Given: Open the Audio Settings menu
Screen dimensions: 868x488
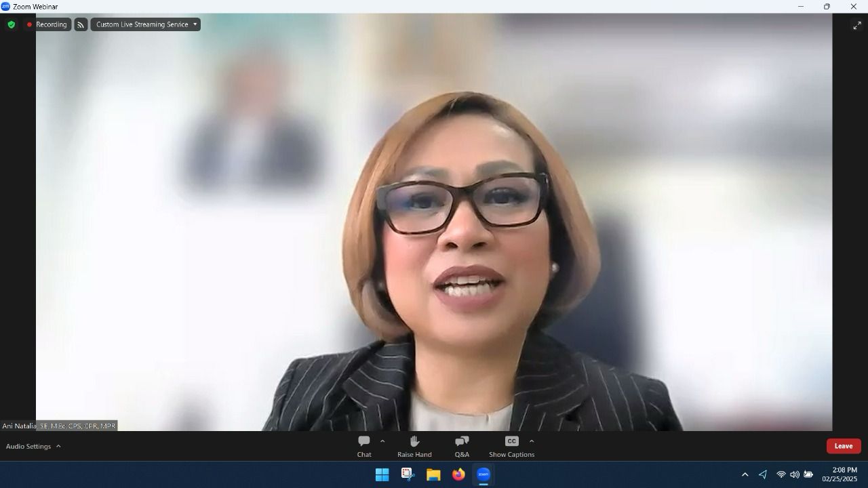Looking at the screenshot, I should tap(33, 447).
